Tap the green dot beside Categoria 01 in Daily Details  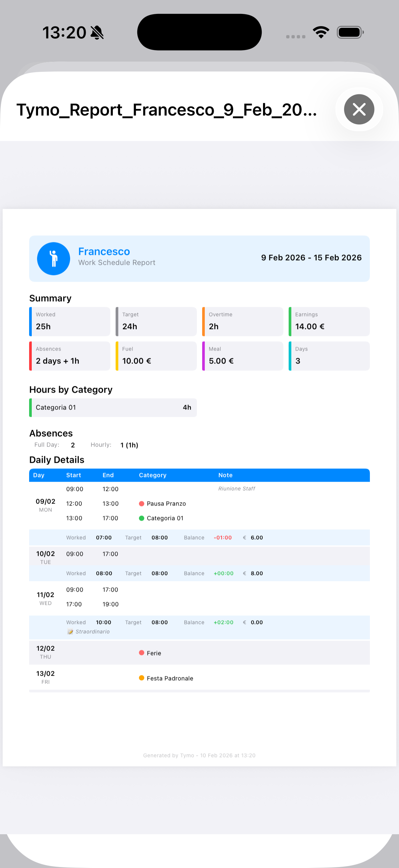[142, 518]
